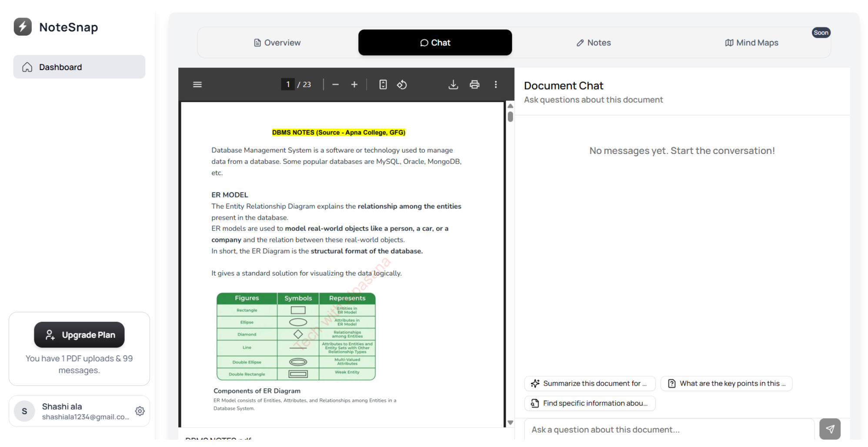Switch to the Overview tab
Viewport: 868px width, 447px height.
click(277, 43)
